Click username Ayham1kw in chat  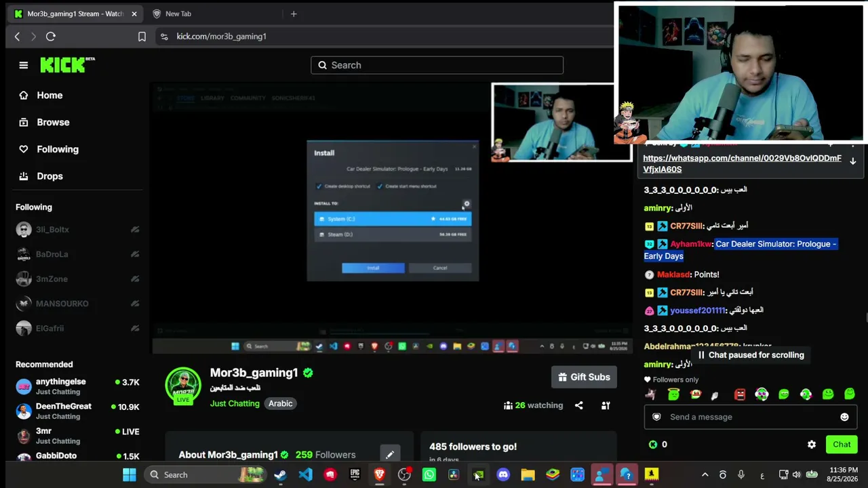691,244
